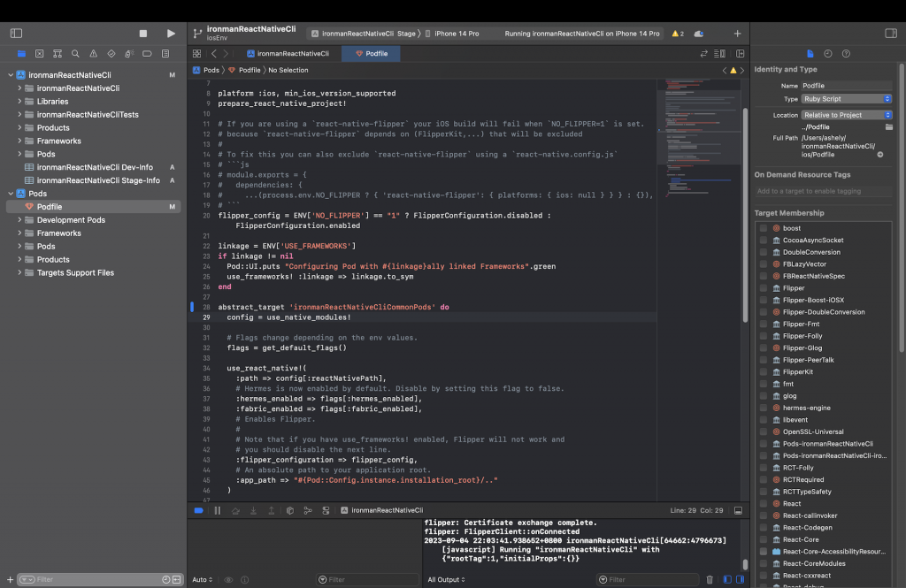Clear the console with trash icon
Screen dimensions: 906x588
(x=710, y=579)
